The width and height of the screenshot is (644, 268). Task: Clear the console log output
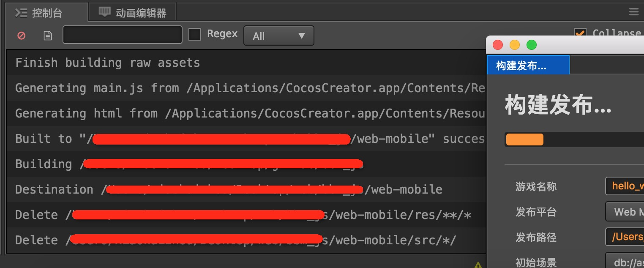coord(21,36)
